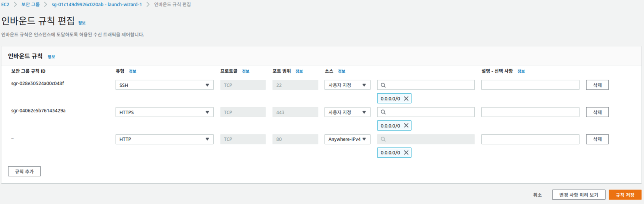The image size is (644, 204).
Task: Open the HTTPS rule source dropdown
Action: coord(347,112)
